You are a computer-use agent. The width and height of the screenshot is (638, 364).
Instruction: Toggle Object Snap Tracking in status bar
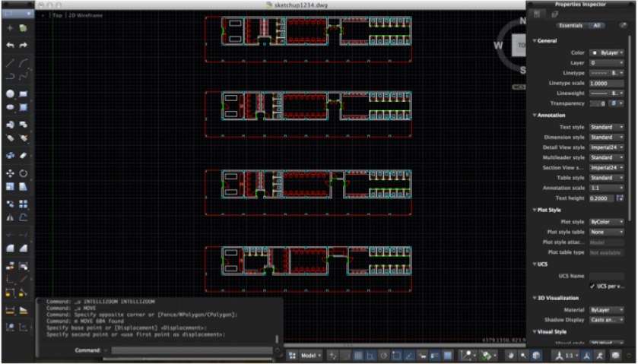(x=409, y=356)
